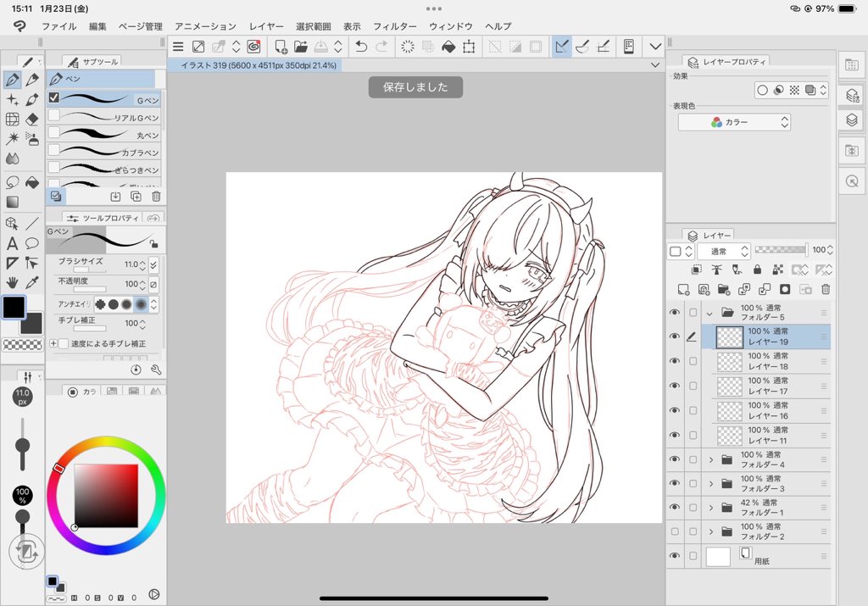Image resolution: width=868 pixels, height=606 pixels.
Task: Hide the 用紙 paper layer
Action: click(x=674, y=556)
